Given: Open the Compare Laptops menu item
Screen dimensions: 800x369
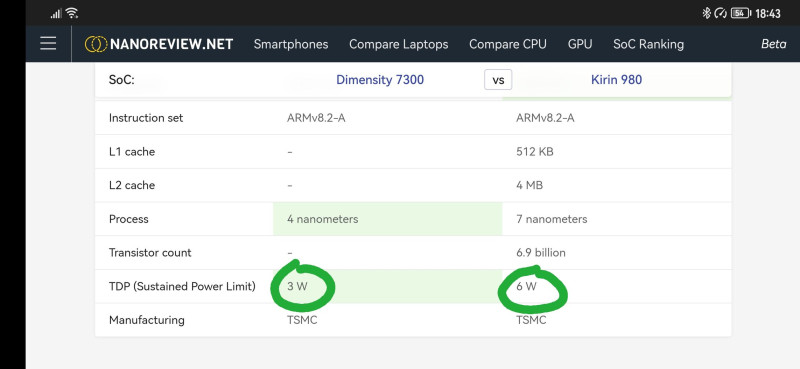Looking at the screenshot, I should (x=398, y=44).
